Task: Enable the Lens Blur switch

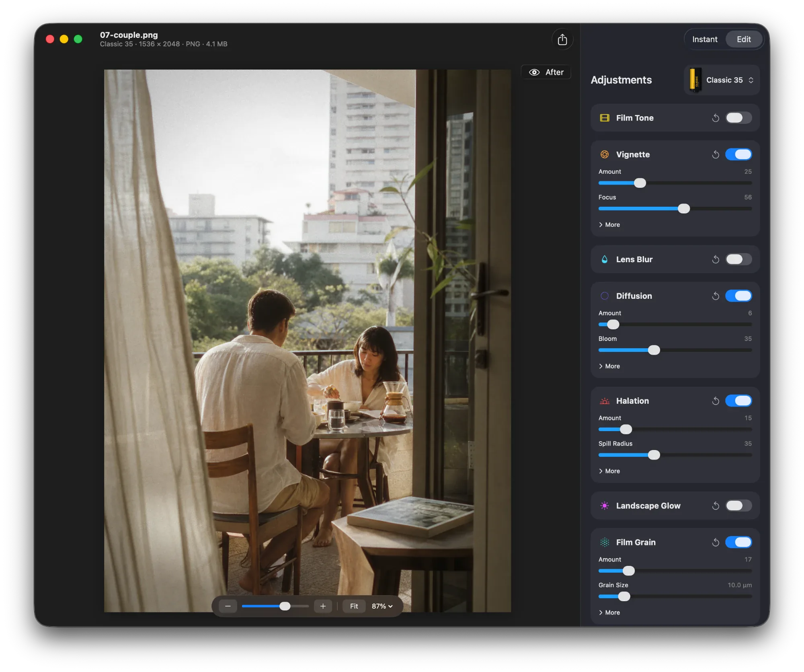Action: tap(738, 259)
